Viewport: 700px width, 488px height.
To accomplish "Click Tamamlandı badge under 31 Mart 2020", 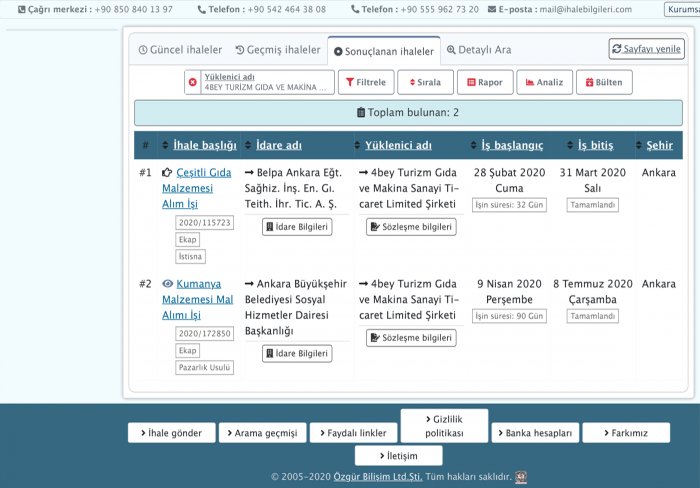I will click(593, 205).
